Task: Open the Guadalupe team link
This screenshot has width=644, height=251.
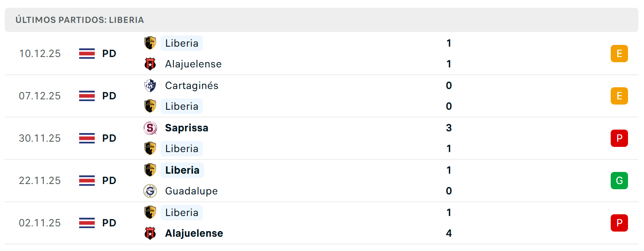Action: [x=191, y=191]
